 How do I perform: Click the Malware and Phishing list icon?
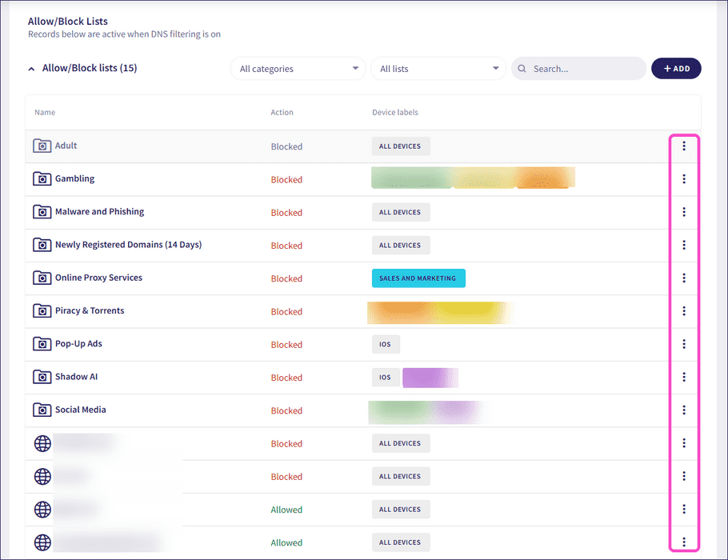(x=42, y=211)
